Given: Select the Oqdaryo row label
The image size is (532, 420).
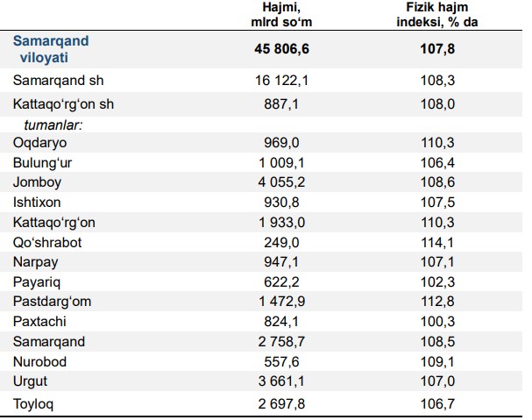Looking at the screenshot, I should [x=39, y=141].
